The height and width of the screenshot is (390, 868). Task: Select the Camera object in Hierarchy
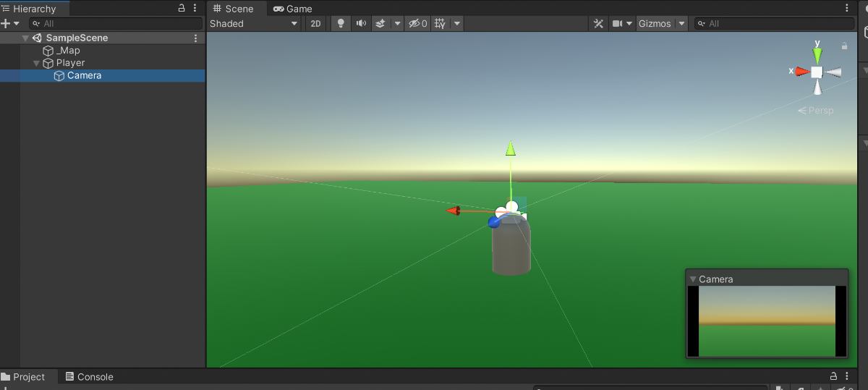tap(102, 75)
